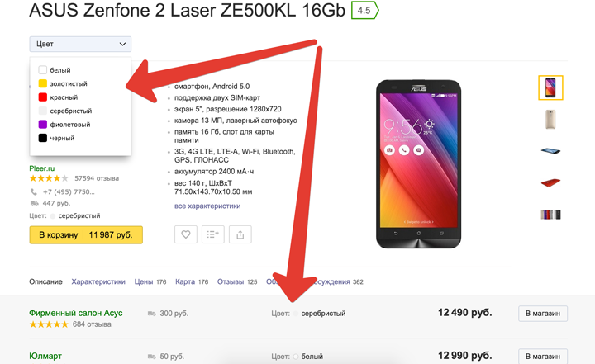Switch to the Характеристики tab
Screen dimensions: 595x364
pyautogui.click(x=98, y=282)
